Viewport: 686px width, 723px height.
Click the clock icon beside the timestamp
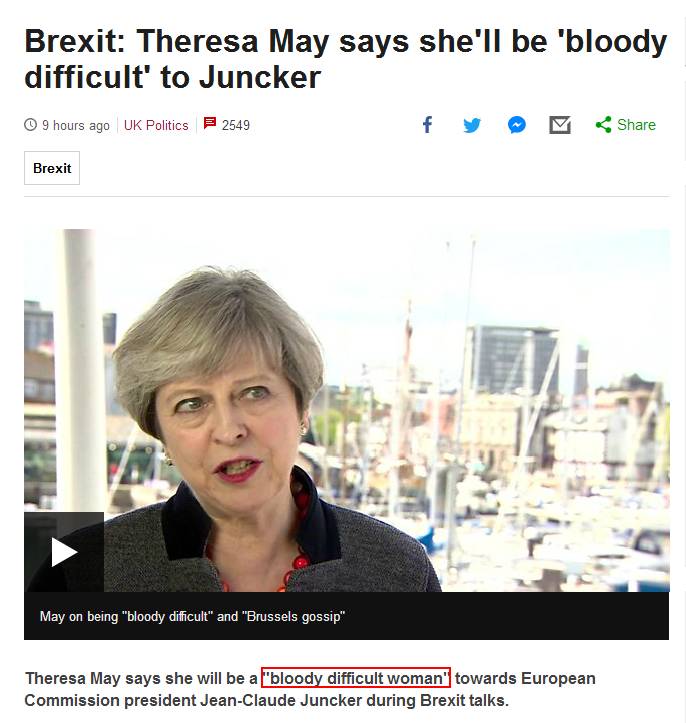30,124
